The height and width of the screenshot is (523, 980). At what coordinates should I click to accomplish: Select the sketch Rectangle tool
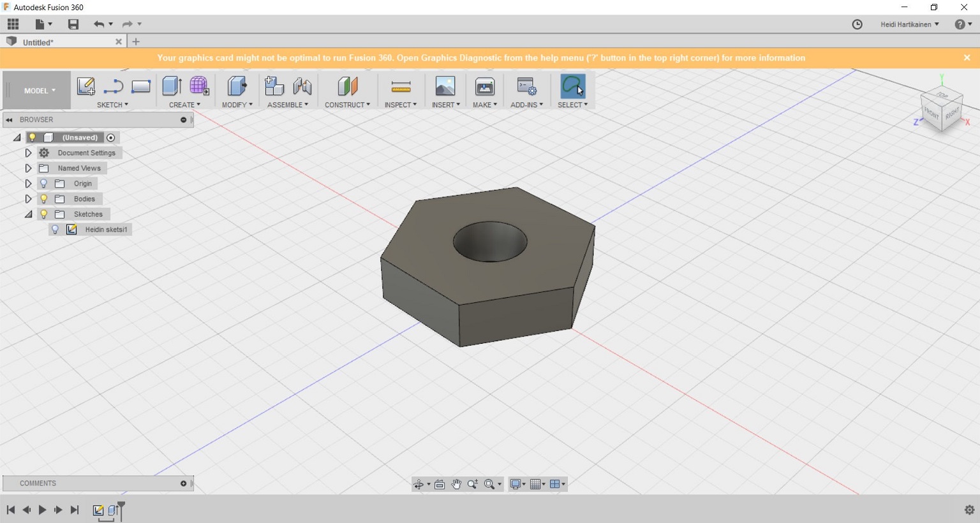(x=141, y=86)
